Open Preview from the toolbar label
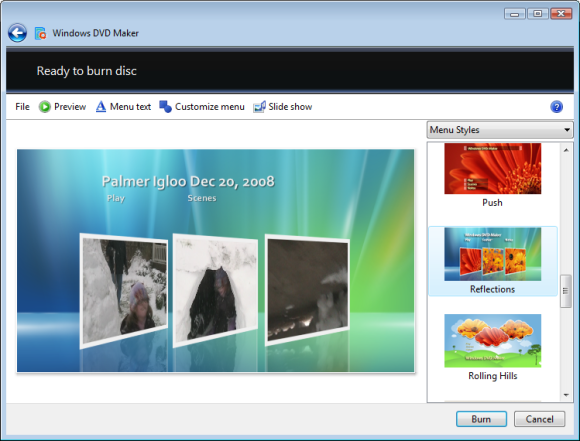The width and height of the screenshot is (580, 441). pos(70,107)
